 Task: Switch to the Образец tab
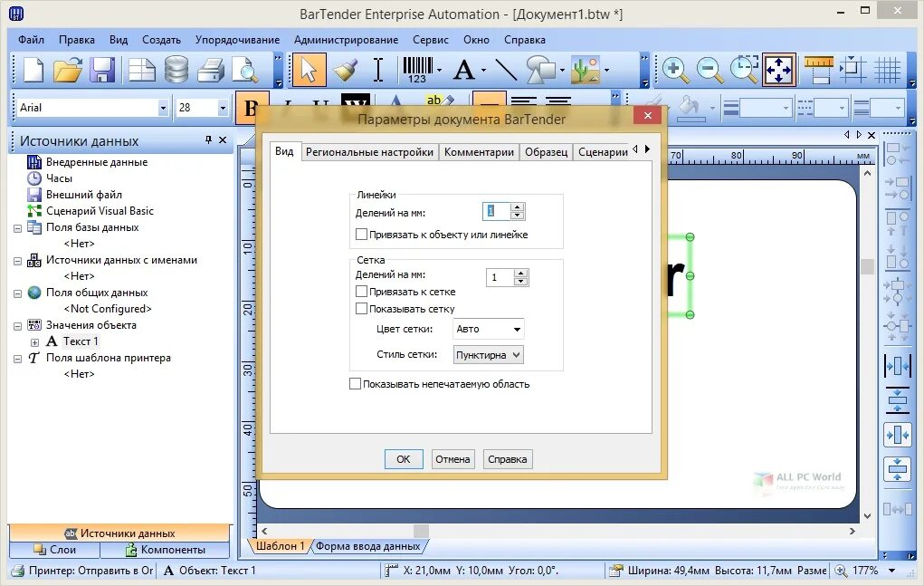point(547,152)
